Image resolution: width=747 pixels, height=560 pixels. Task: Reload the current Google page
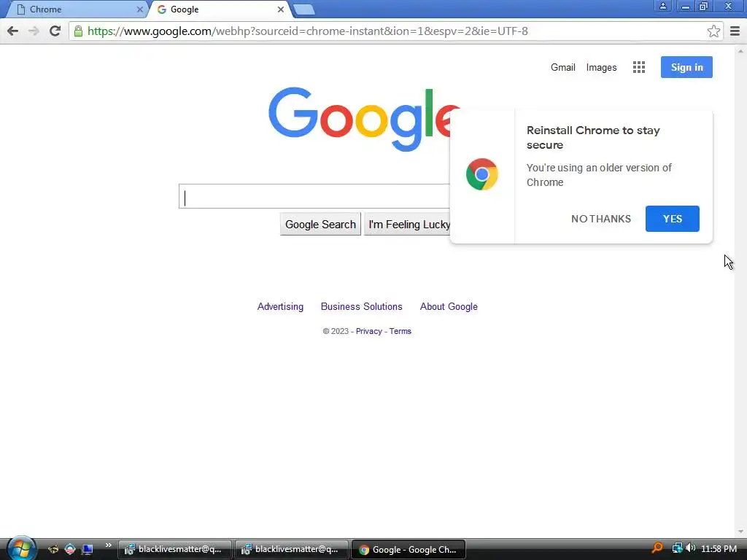click(x=55, y=31)
